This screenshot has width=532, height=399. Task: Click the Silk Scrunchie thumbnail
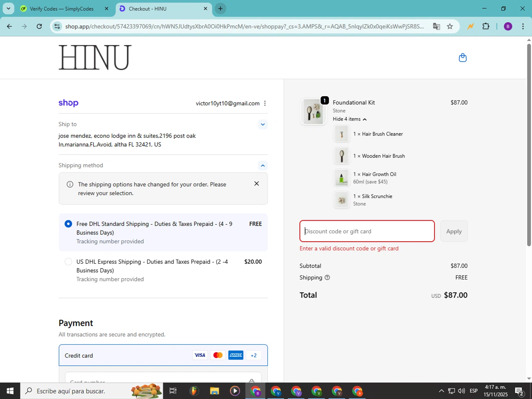pyautogui.click(x=342, y=200)
